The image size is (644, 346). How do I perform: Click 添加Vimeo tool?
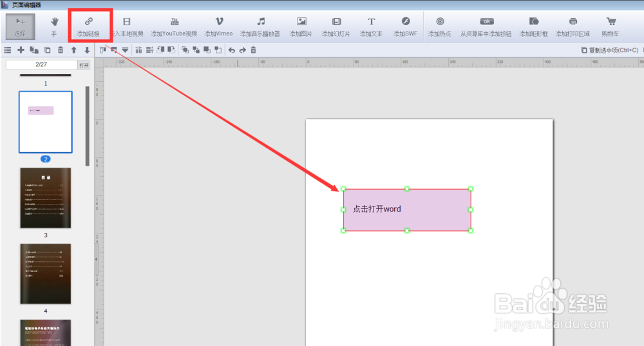pos(219,26)
